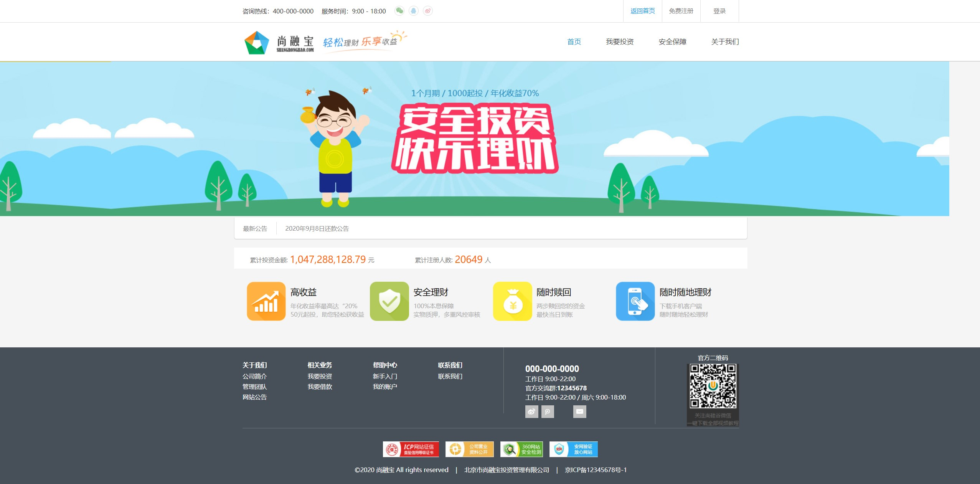Select the QQ penguin icon near the hotline
Viewport: 980px width, 484px height.
click(x=413, y=11)
